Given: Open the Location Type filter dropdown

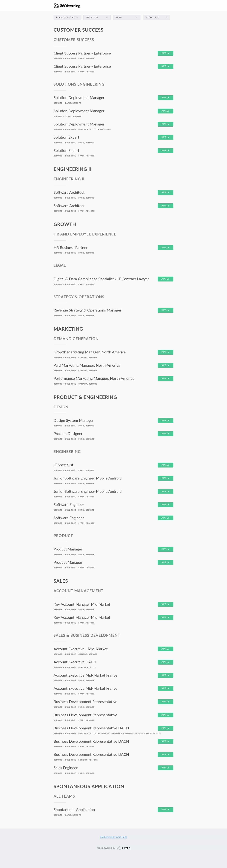Looking at the screenshot, I should point(67,18).
